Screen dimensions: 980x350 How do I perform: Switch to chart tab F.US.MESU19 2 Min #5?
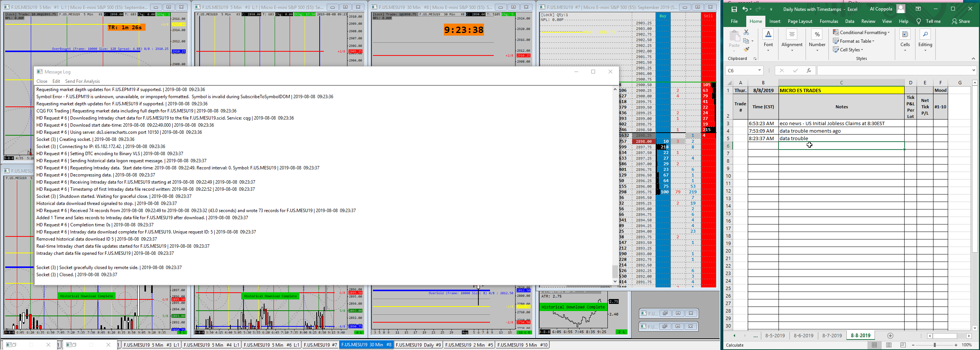(469, 345)
